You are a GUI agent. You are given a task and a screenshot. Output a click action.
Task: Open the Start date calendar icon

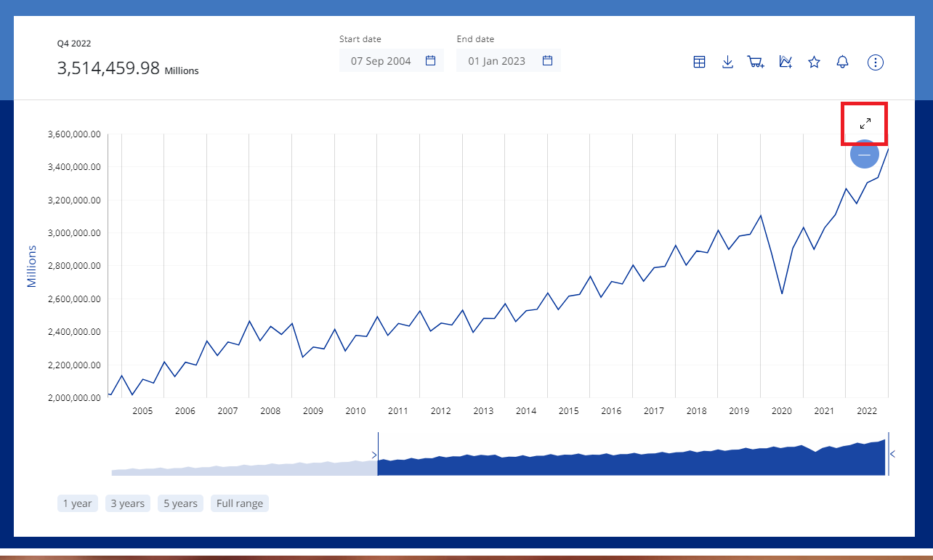pos(430,61)
